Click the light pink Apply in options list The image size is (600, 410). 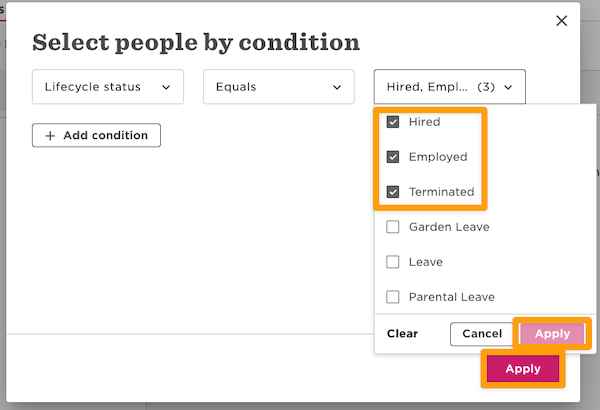click(x=552, y=334)
